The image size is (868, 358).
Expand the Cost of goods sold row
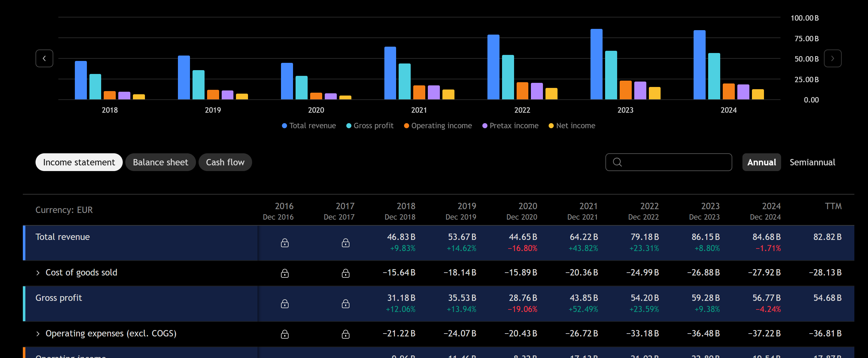click(38, 273)
